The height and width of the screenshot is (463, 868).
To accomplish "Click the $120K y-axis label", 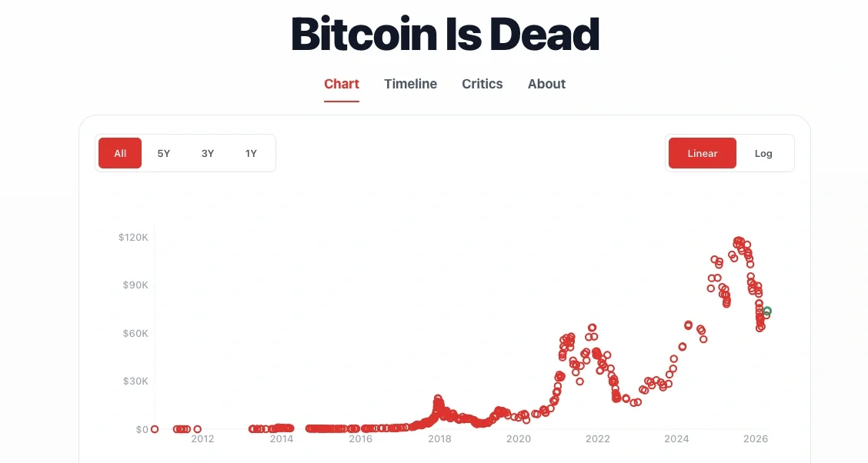I will (133, 237).
